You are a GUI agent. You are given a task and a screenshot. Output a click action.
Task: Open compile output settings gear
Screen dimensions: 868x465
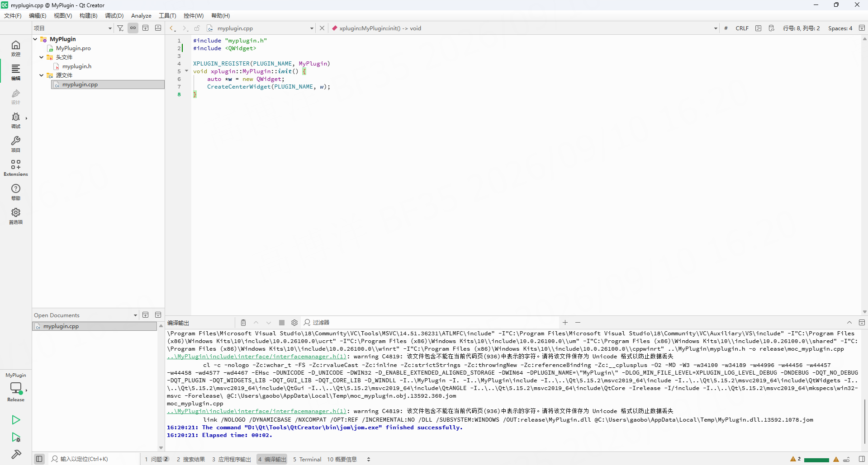294,323
